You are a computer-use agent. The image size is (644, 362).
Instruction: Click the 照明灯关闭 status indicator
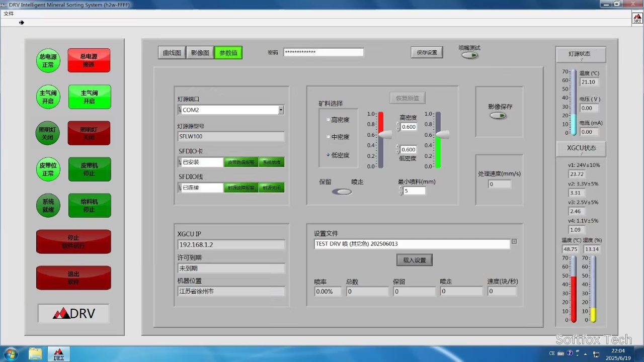click(x=89, y=133)
